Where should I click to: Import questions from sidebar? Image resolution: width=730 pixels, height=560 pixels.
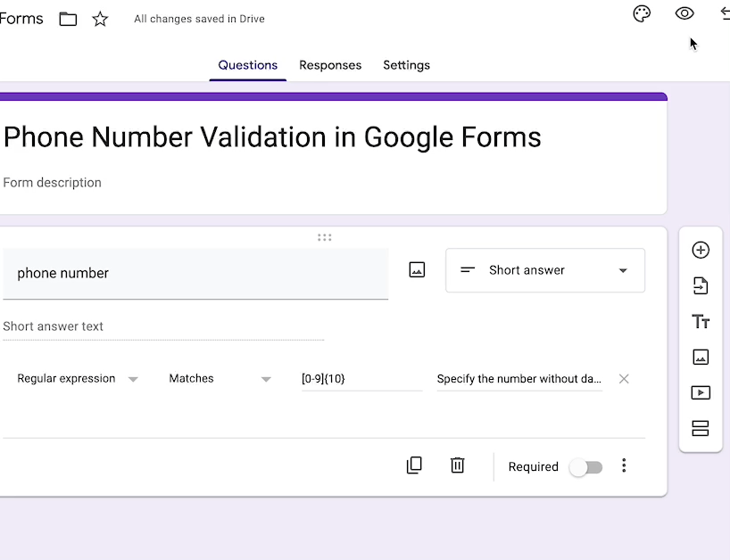coord(701,285)
